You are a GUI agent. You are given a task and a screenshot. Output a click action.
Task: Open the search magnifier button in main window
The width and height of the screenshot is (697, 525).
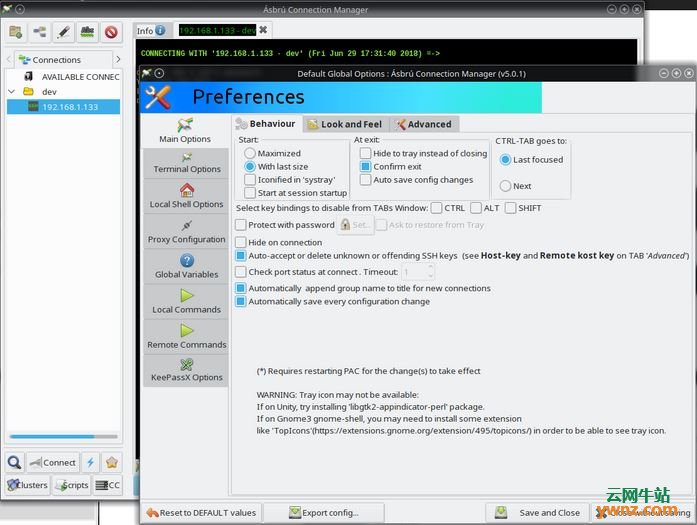pos(15,463)
